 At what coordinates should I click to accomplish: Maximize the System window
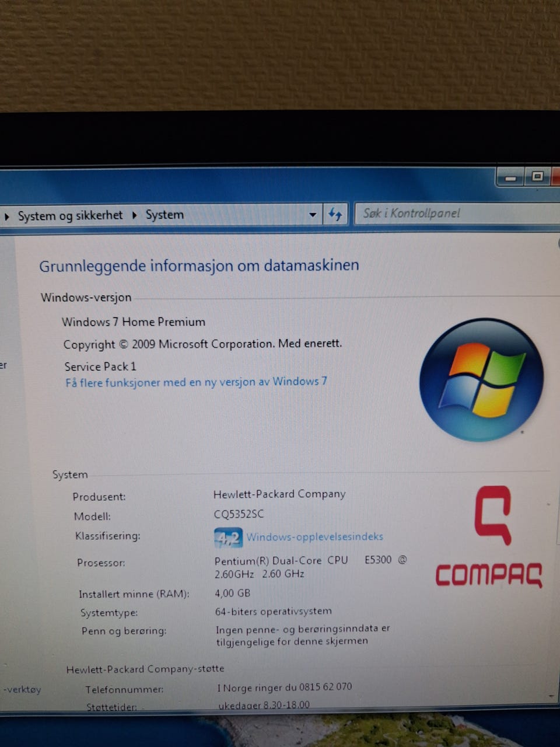[537, 176]
